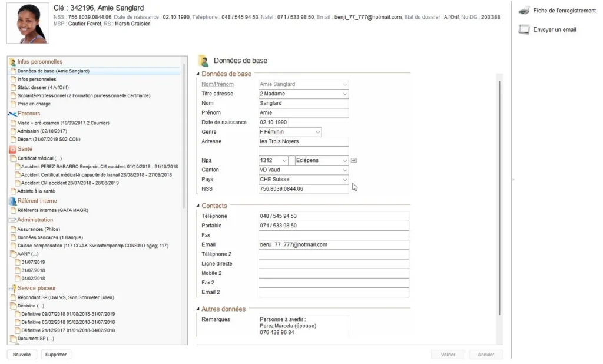Click the Santé section icon
Screen dimensions: 603x364
coord(13,149)
